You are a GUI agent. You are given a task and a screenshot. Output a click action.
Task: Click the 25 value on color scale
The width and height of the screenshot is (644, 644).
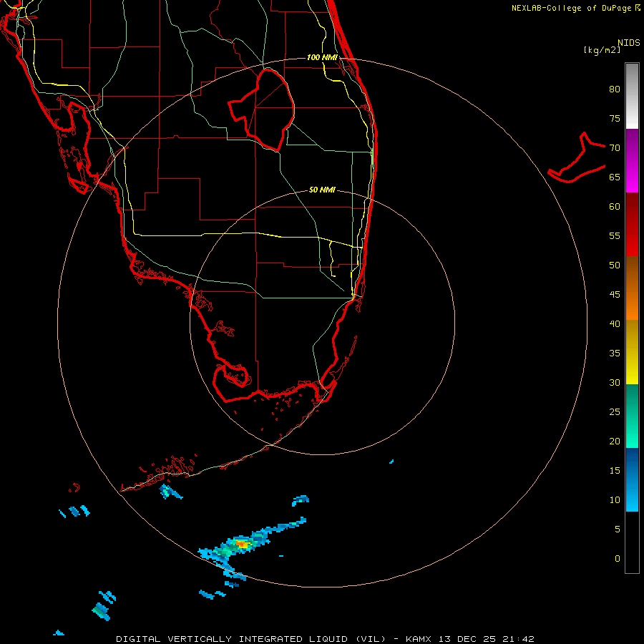click(615, 412)
